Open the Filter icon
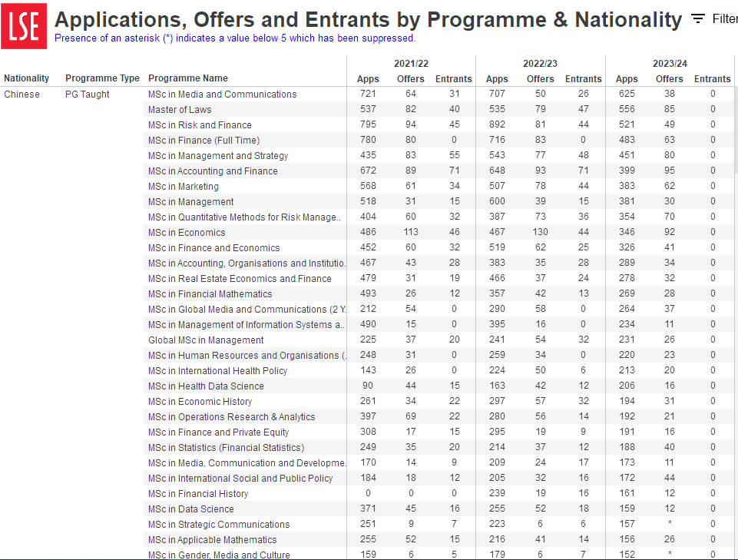Screen dimensions: 738x560 tap(697, 19)
